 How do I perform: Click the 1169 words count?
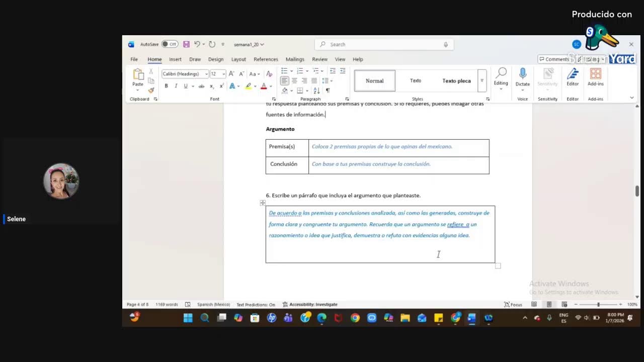[167, 304]
